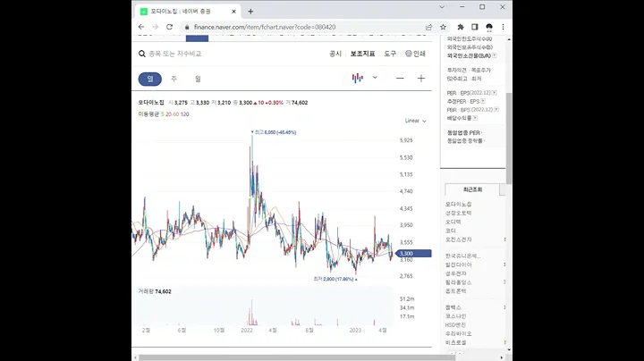Click the scroll right arrow on horizontal scrollbar
The height and width of the screenshot is (361, 644).
502,357
